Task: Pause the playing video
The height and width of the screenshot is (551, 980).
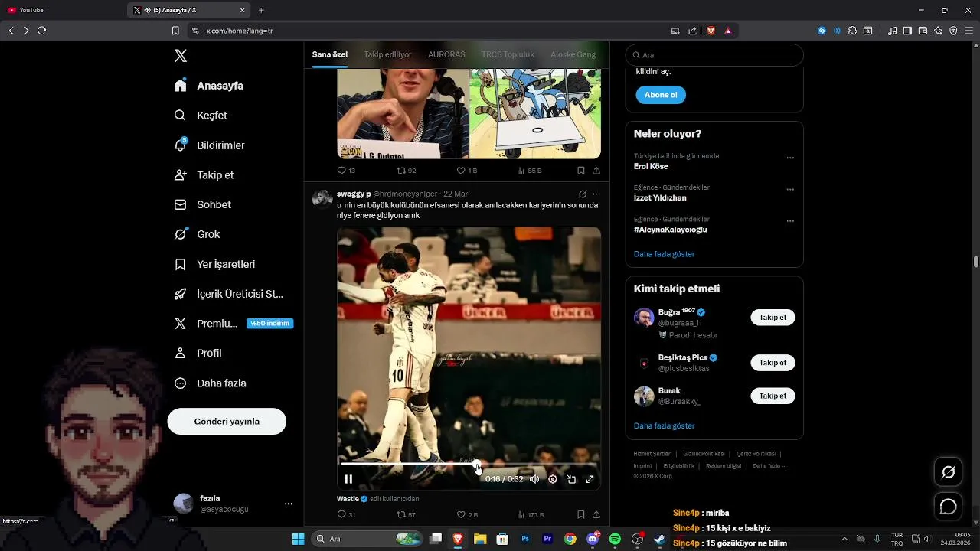Action: (348, 479)
